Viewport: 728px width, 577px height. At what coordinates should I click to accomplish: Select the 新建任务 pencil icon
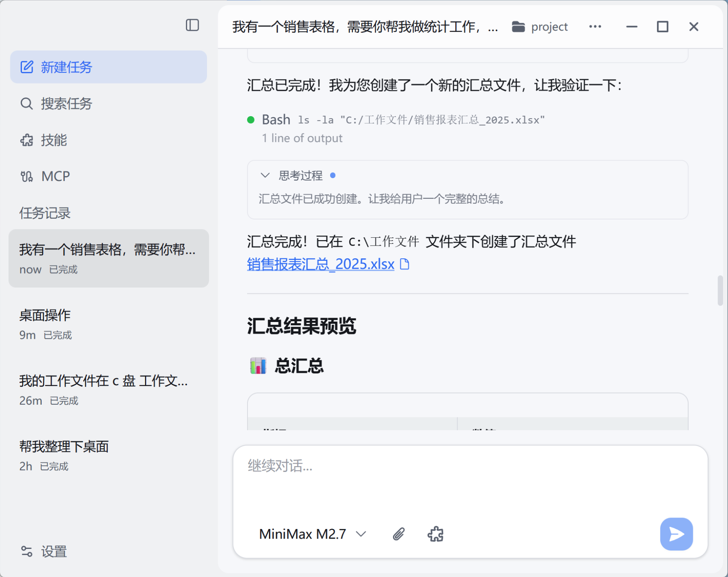tap(27, 67)
